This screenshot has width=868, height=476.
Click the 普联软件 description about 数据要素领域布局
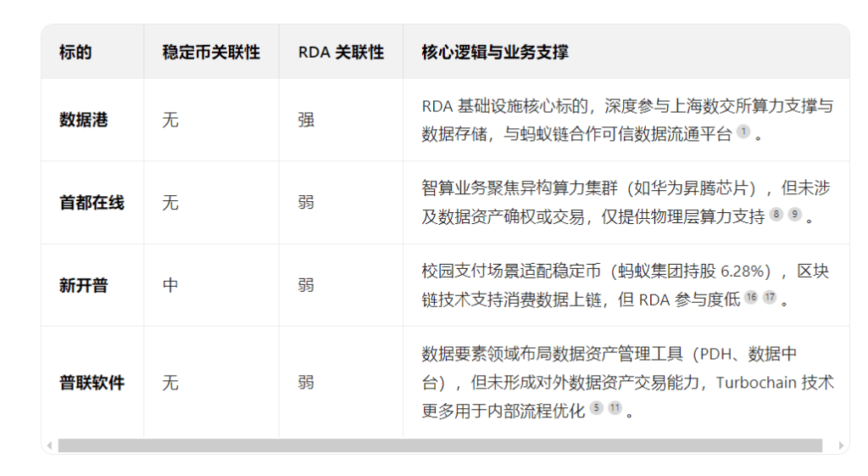628,383
